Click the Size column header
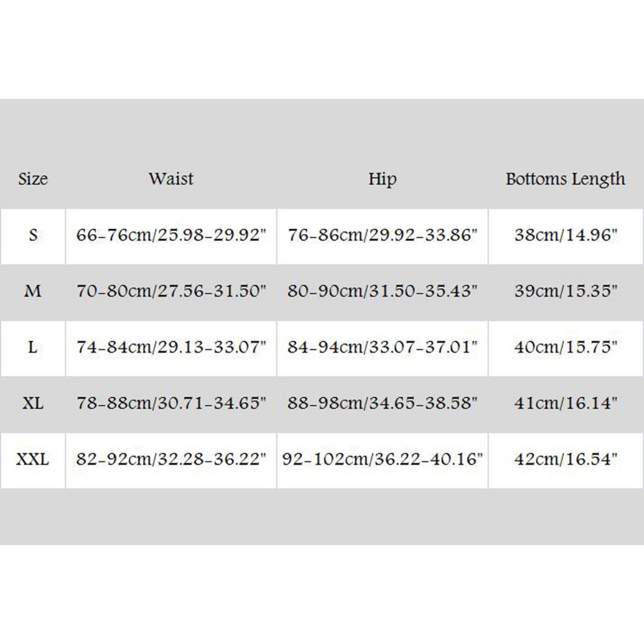This screenshot has width=644, height=644. pos(33,179)
